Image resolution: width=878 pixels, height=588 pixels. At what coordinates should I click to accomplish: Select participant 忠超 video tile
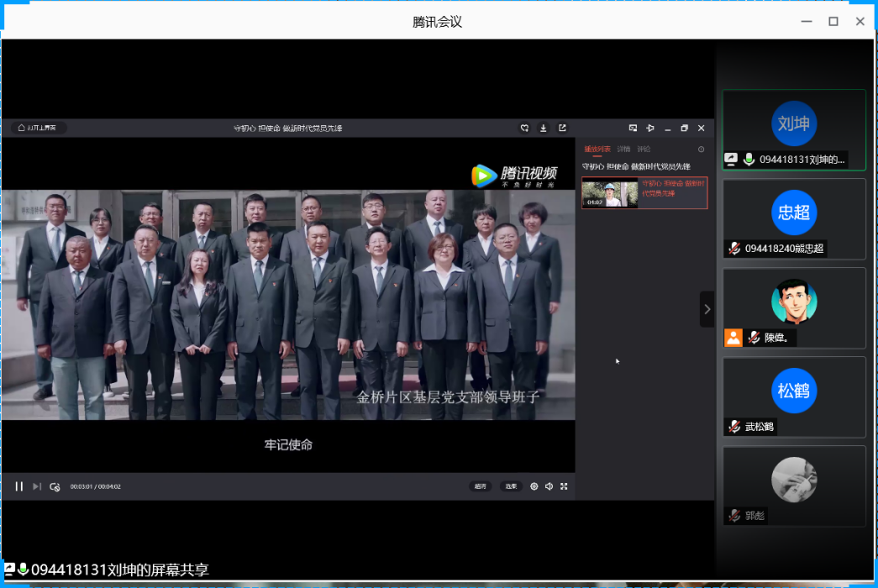(x=793, y=218)
